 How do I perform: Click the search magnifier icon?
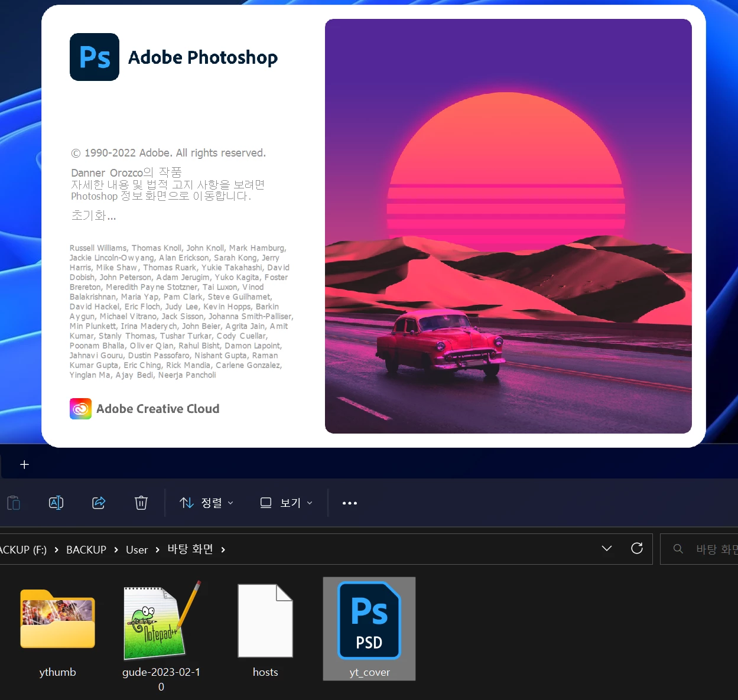pyautogui.click(x=678, y=549)
